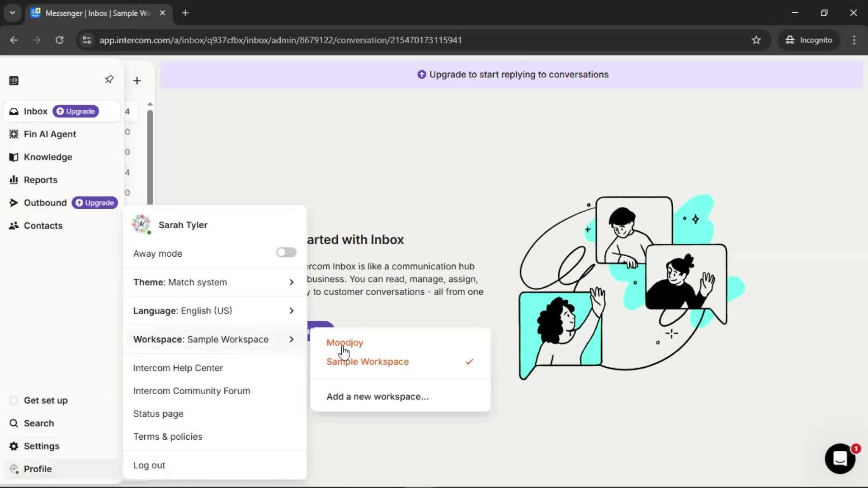
Task: Open the Status page link
Action: 158,414
